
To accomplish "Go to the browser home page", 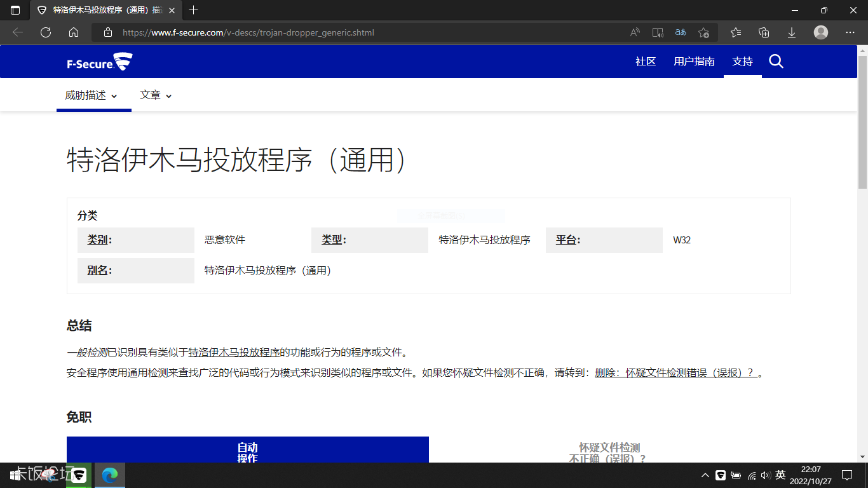I will coord(74,32).
